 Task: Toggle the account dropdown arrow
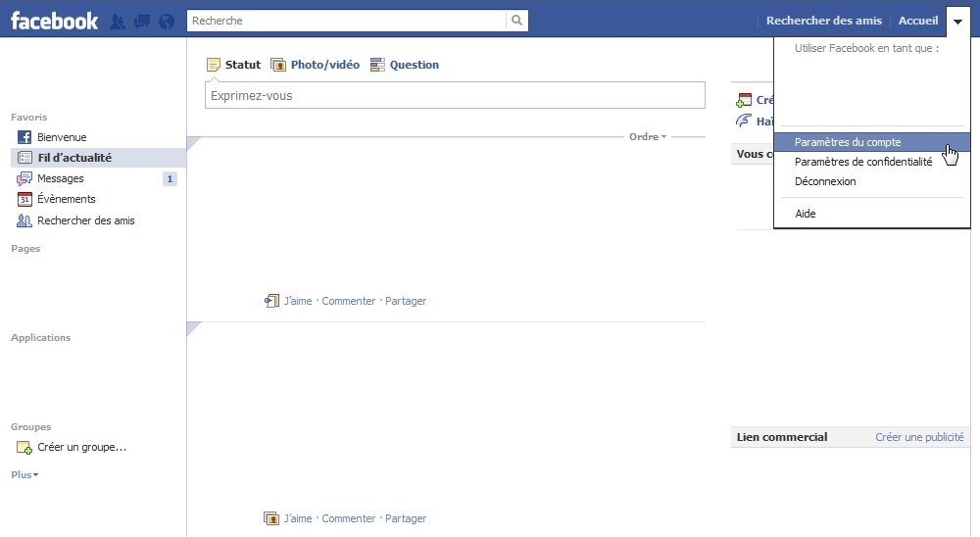pos(958,22)
